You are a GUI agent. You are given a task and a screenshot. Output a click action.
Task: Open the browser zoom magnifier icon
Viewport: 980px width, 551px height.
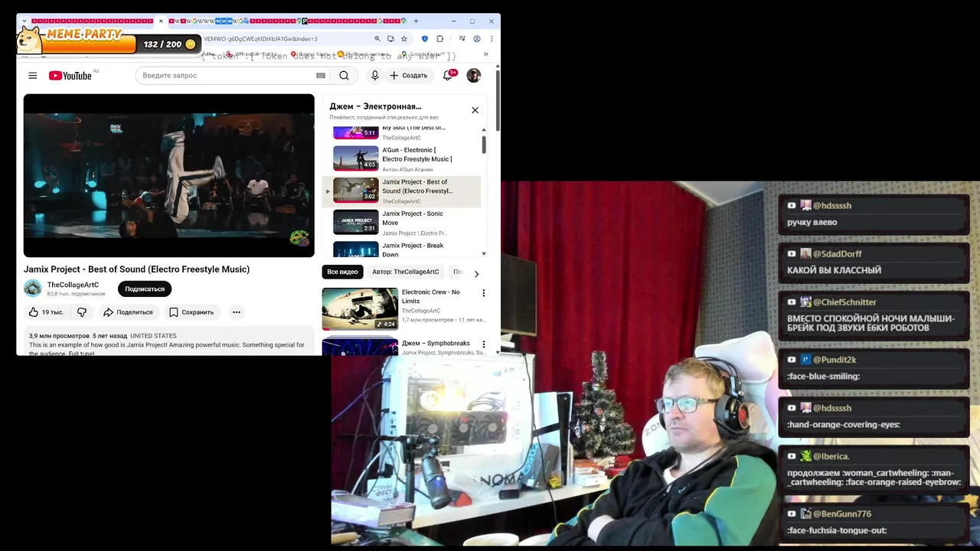click(x=377, y=38)
